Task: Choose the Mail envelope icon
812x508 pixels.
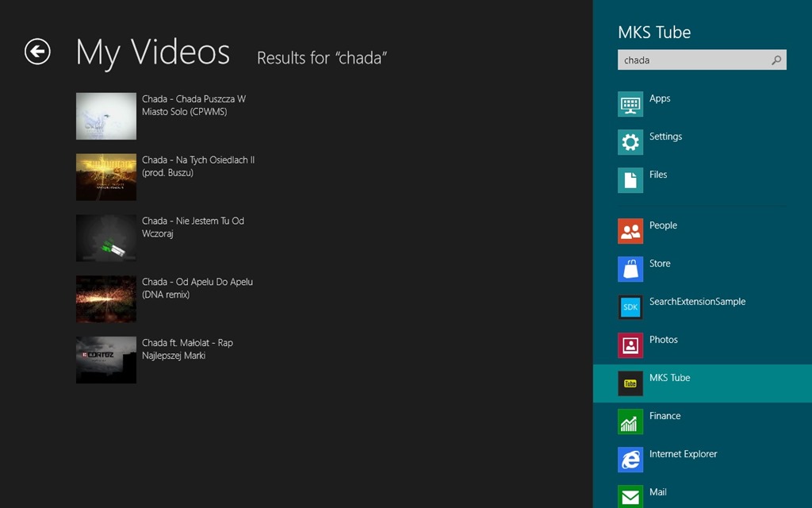Action: (x=630, y=497)
